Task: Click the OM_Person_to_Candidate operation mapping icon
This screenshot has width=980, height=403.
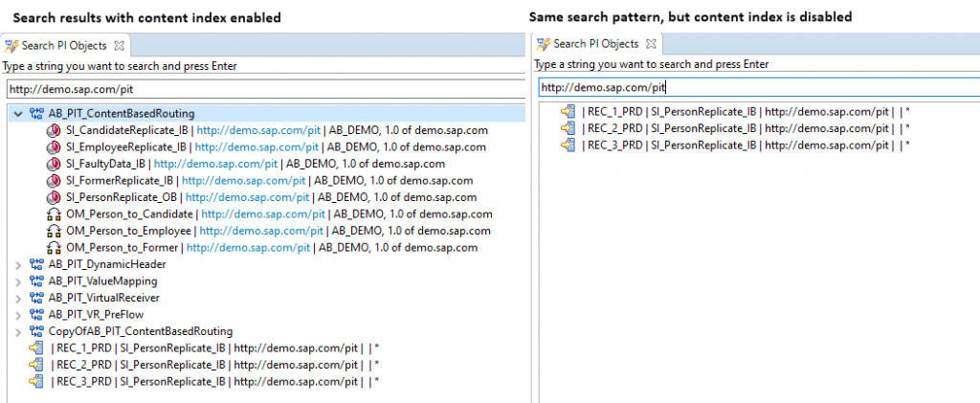Action: pyautogui.click(x=54, y=214)
